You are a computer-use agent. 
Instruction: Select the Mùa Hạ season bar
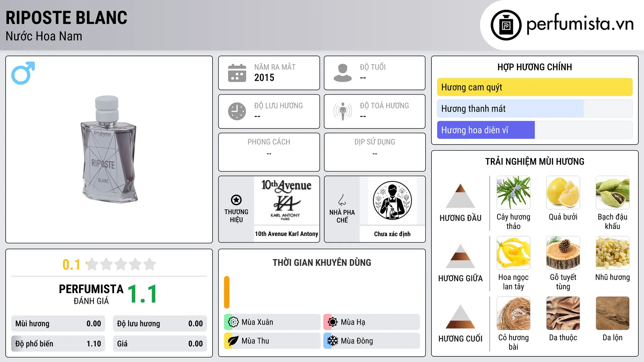(372, 322)
